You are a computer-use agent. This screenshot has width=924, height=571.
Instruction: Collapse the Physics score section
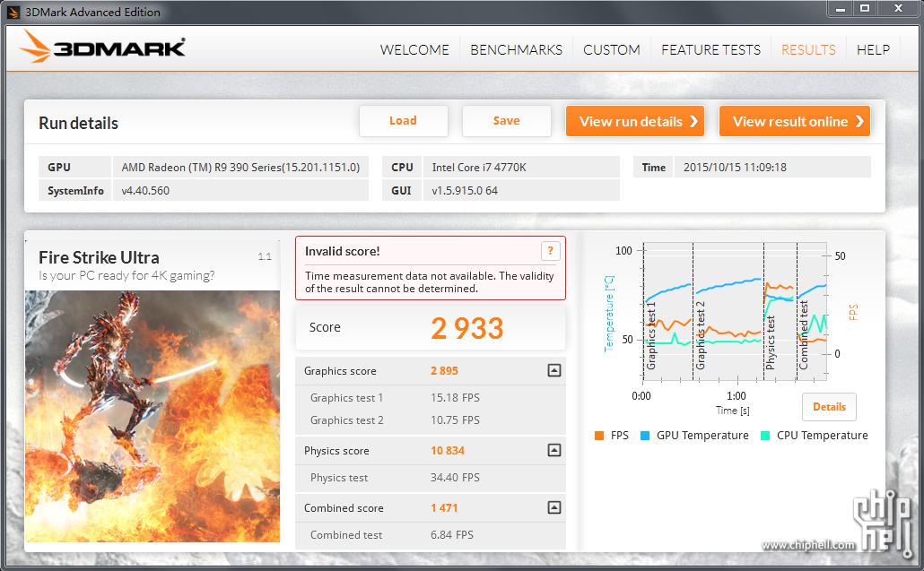coord(554,450)
